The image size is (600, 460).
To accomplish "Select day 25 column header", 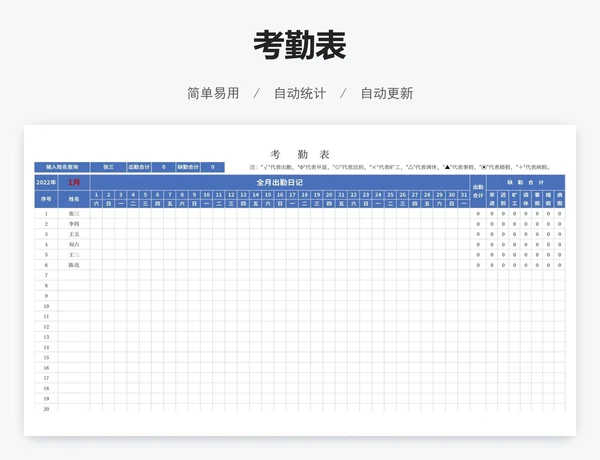I will (x=390, y=195).
